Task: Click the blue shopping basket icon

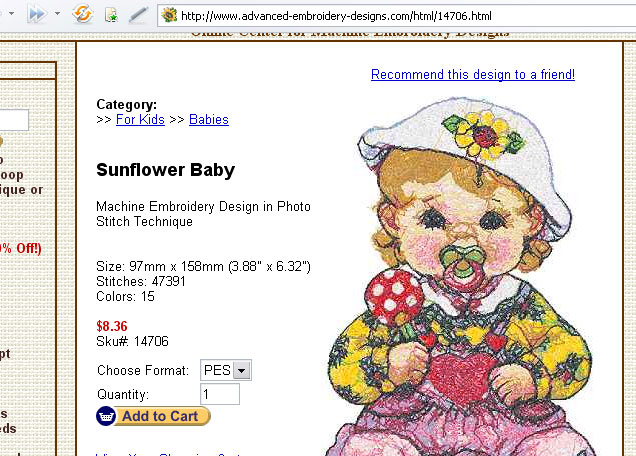Action: click(x=106, y=416)
